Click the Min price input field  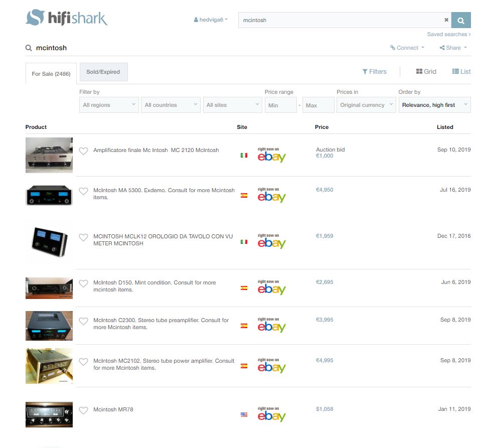(281, 105)
